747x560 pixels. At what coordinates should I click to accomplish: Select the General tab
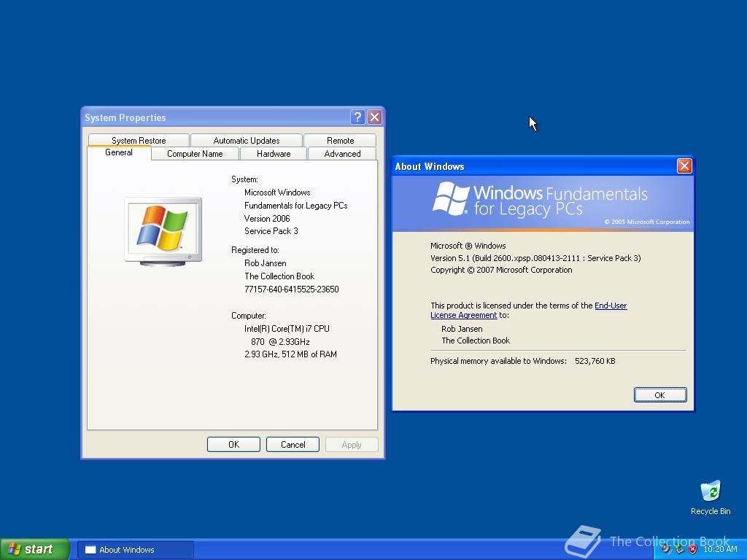click(119, 152)
